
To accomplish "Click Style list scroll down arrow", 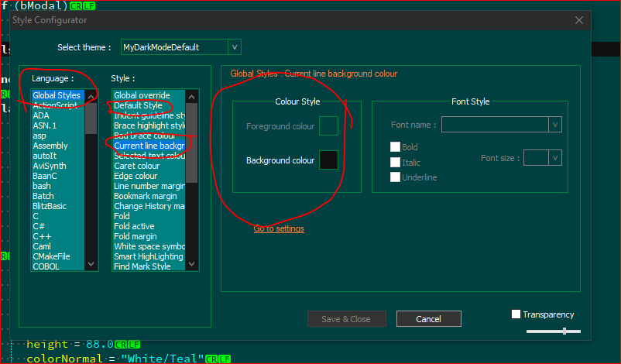I will click(192, 264).
